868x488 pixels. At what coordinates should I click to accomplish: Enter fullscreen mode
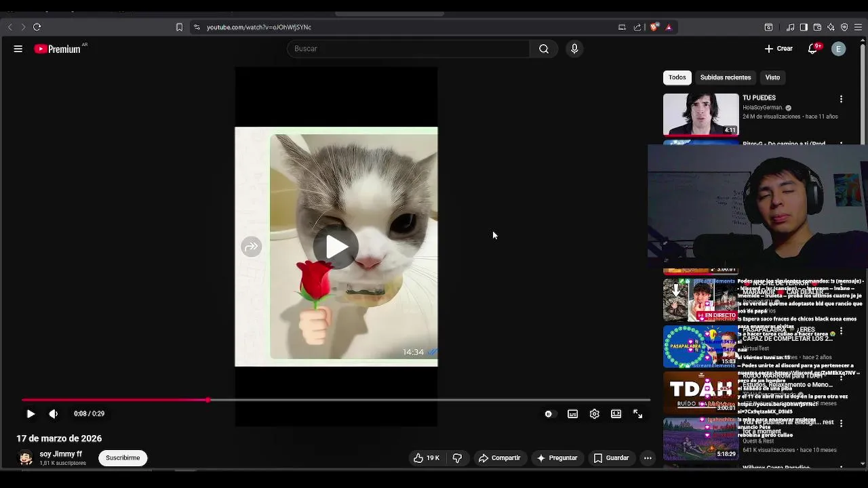[x=638, y=414]
